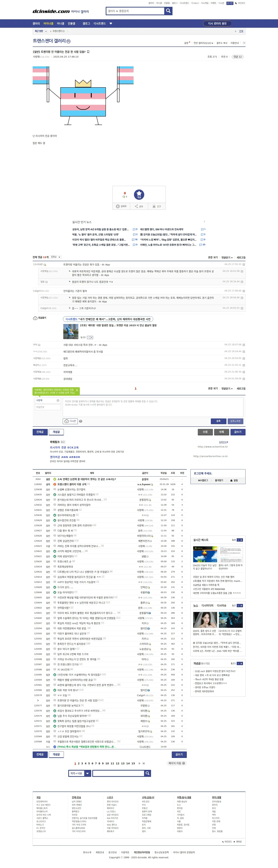Click next arrow in 뉴스 panel

coord(241,606)
